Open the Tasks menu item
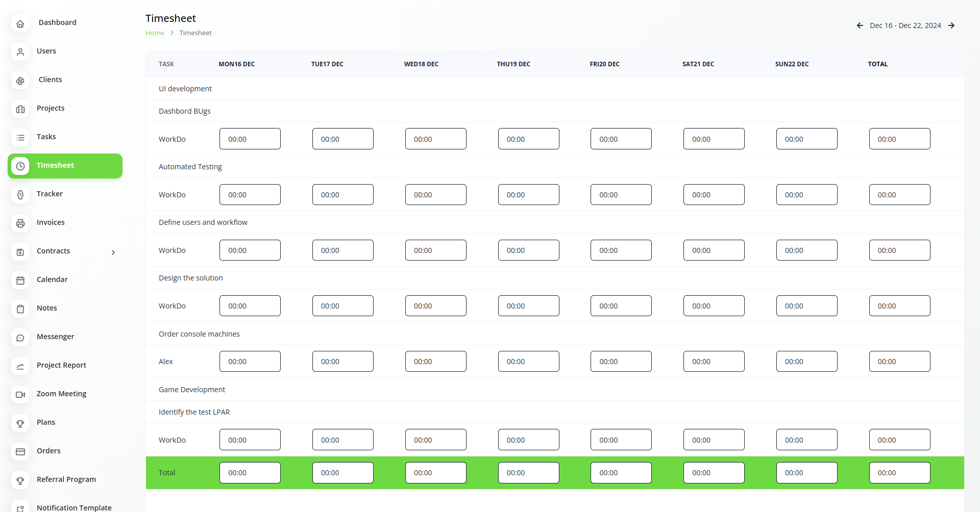Screen dimensions: 980x512 point(46,137)
